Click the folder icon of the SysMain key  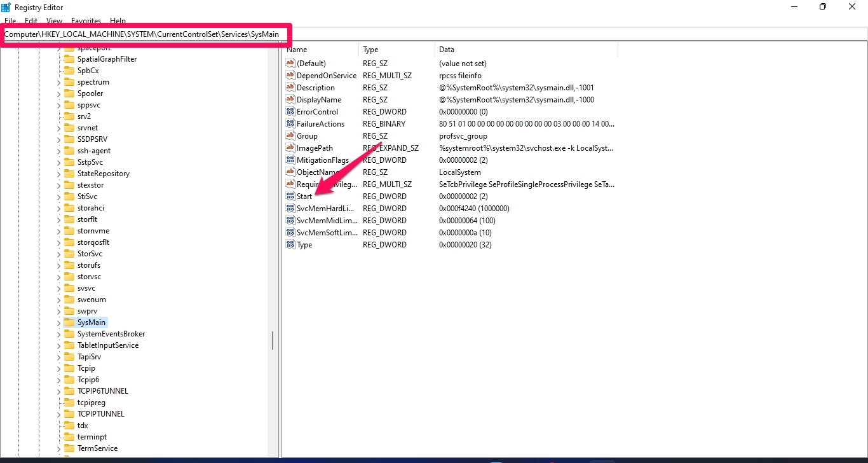click(70, 322)
